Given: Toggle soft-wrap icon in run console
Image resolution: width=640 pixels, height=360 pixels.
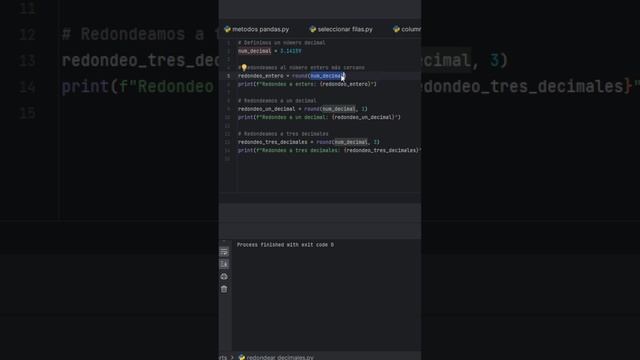Looking at the screenshot, I should [224, 252].
